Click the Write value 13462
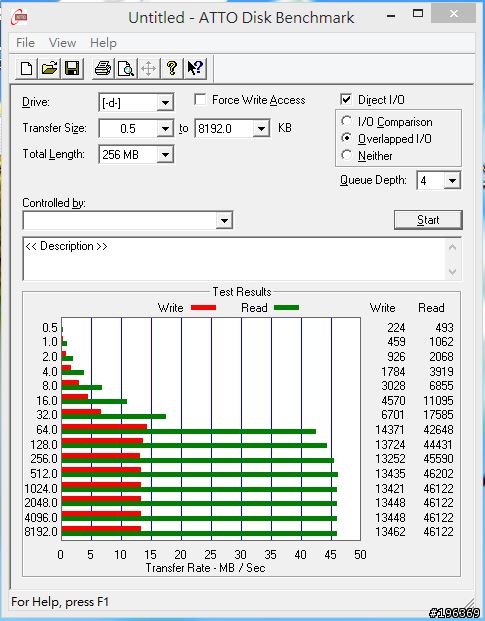 (x=390, y=532)
